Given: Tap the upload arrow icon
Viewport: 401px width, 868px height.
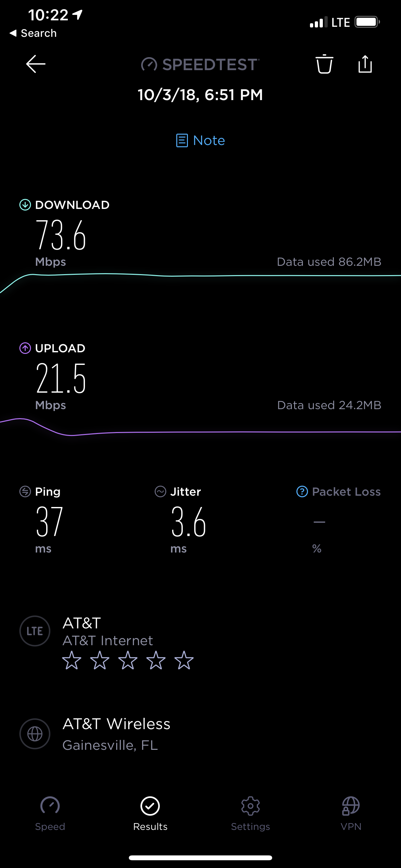Looking at the screenshot, I should tap(25, 348).
